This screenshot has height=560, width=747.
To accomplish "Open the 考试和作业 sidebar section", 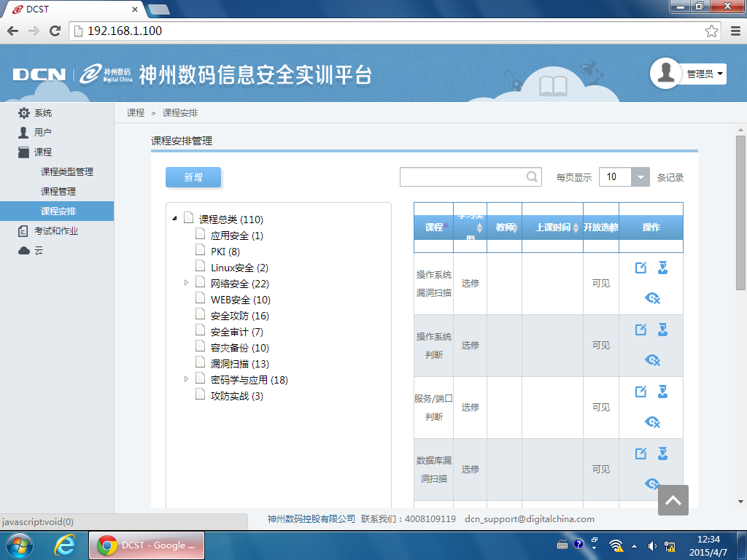I will (x=47, y=231).
